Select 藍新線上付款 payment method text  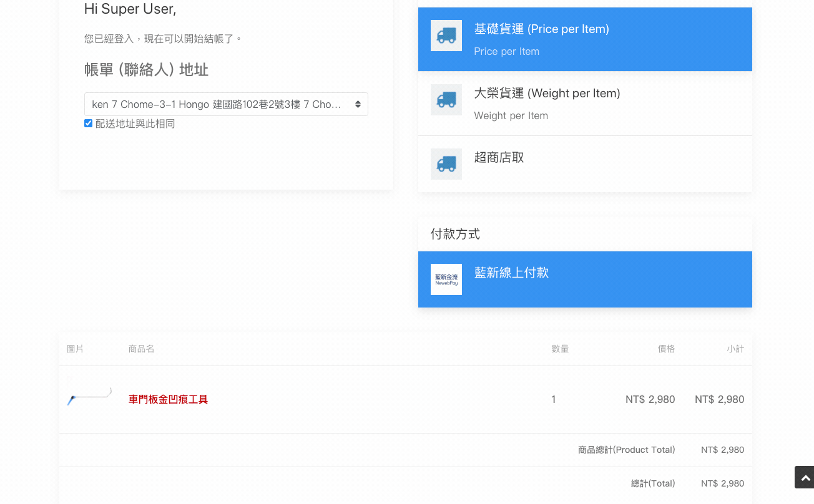pos(511,273)
